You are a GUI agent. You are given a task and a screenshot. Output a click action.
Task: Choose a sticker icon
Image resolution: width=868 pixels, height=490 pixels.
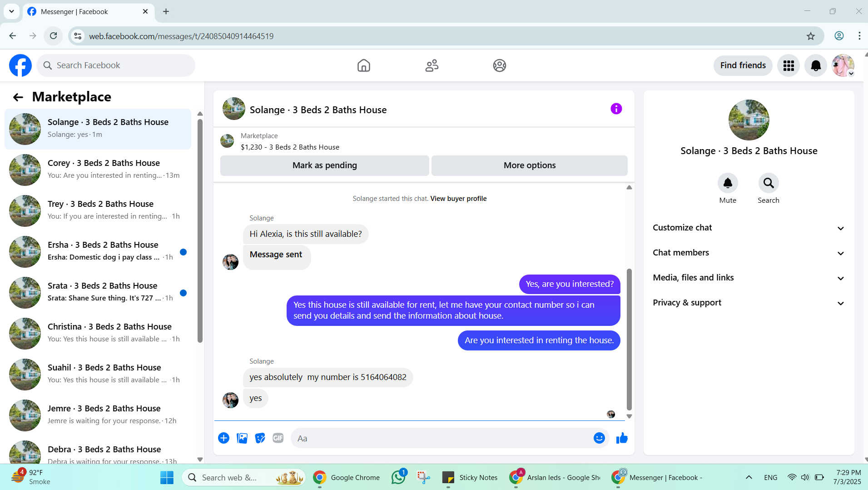[260, 438]
